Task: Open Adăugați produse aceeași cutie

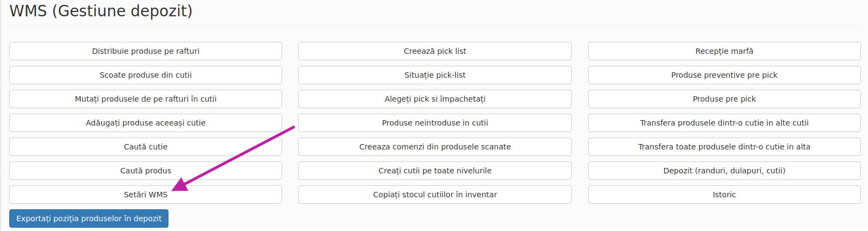Action: [146, 123]
